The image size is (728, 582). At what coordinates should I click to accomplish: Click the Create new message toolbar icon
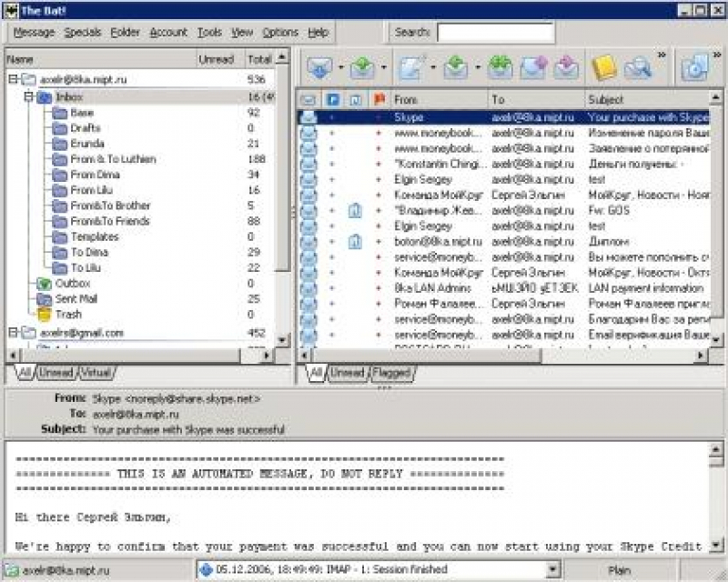pyautogui.click(x=412, y=67)
